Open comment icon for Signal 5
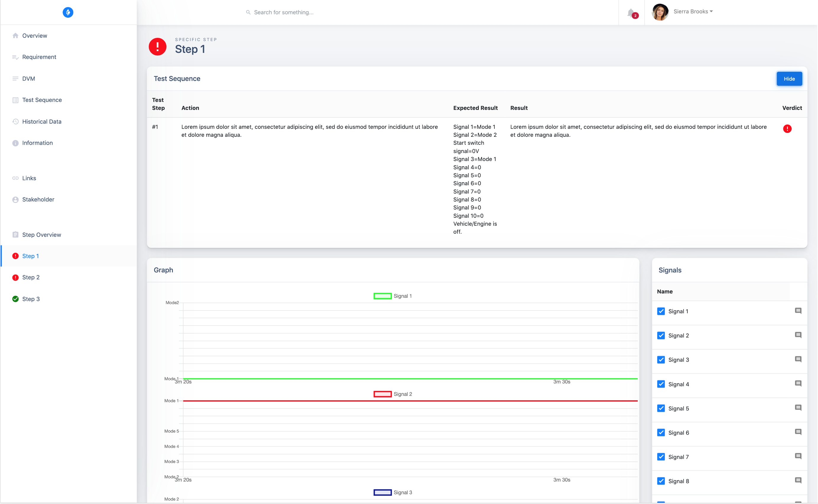The image size is (818, 504). pyautogui.click(x=798, y=408)
